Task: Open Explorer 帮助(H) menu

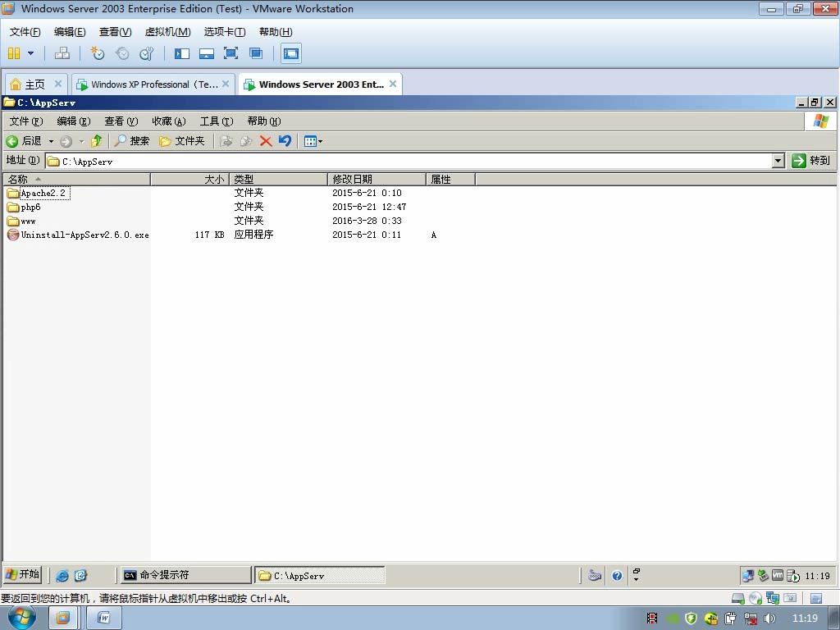Action: pyautogui.click(x=264, y=121)
